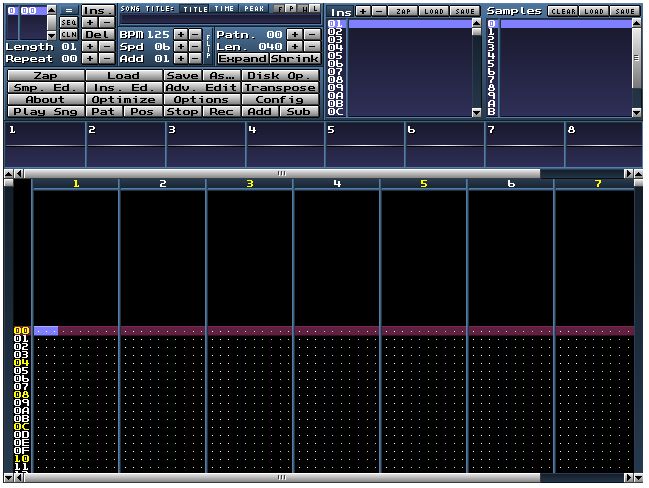The width and height of the screenshot is (649, 488).
Task: Open the Adv. Edit panel
Action: (x=202, y=87)
